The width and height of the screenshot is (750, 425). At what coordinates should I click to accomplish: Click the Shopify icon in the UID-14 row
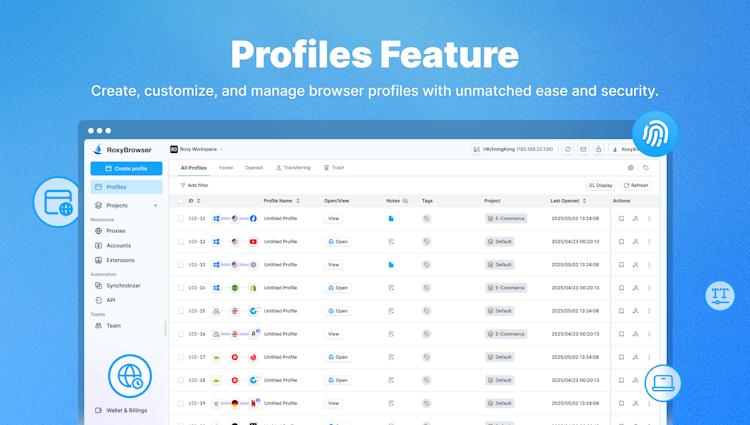pyautogui.click(x=253, y=288)
